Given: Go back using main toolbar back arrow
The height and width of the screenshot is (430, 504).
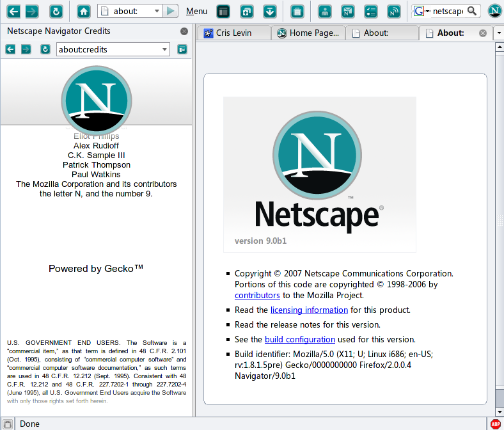Looking at the screenshot, I should pos(13,12).
